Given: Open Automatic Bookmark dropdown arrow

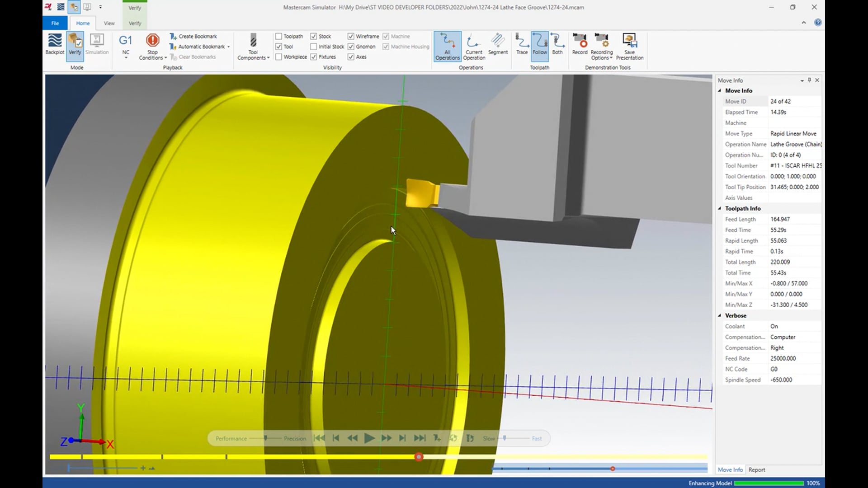Looking at the screenshot, I should 229,47.
